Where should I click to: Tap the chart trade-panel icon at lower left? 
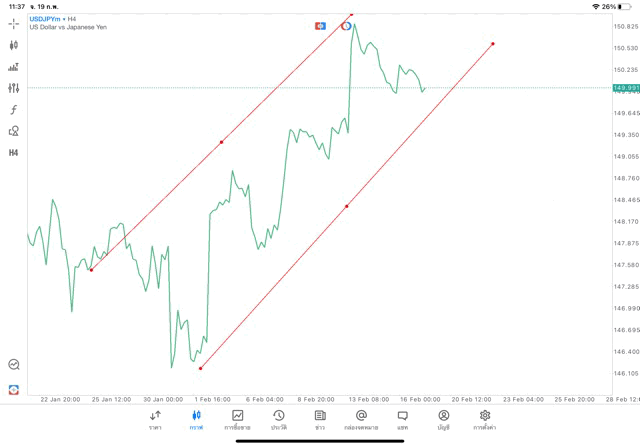(x=13, y=365)
